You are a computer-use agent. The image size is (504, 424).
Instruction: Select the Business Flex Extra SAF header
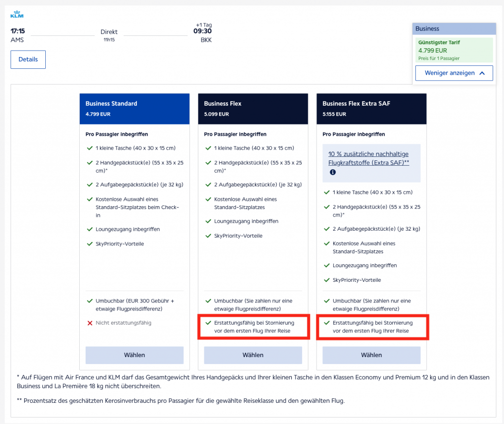pos(371,109)
